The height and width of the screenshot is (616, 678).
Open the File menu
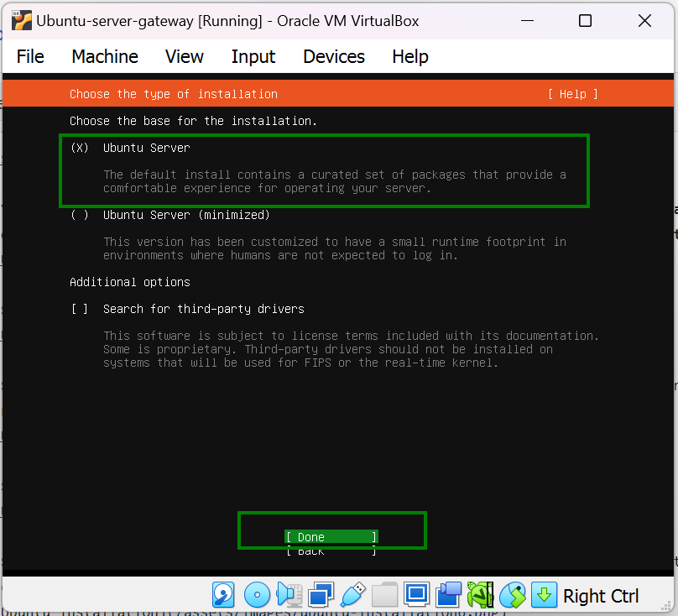30,57
